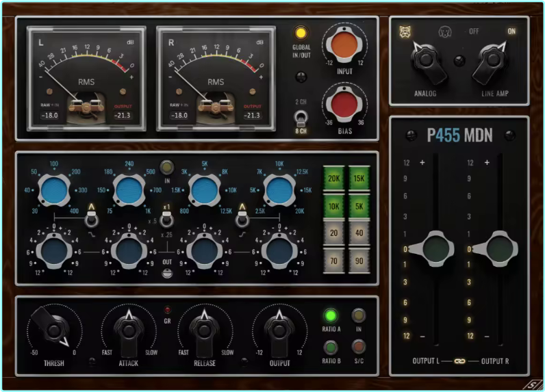
Task: Toggle the Global In/Out yellow lamp
Action: point(301,33)
